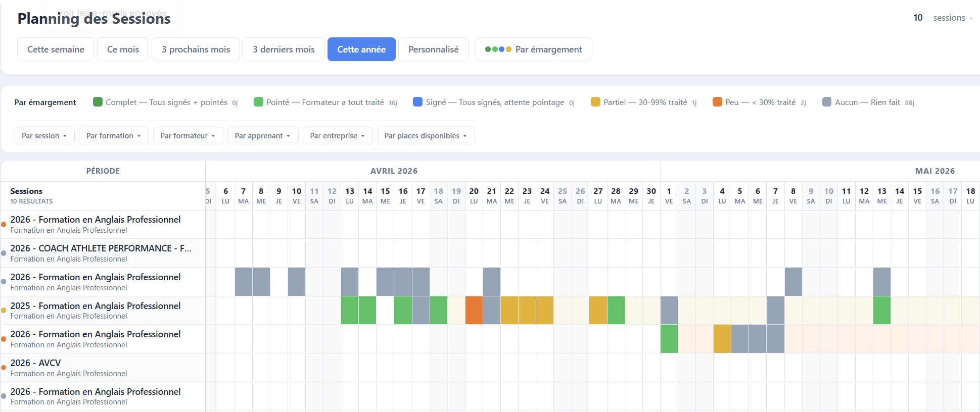The height and width of the screenshot is (412, 980).
Task: Click the grey cell on May 8
Action: [794, 282]
